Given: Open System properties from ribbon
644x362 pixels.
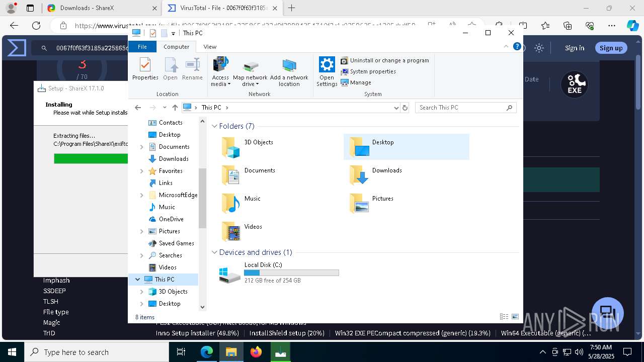Looking at the screenshot, I should (x=368, y=71).
